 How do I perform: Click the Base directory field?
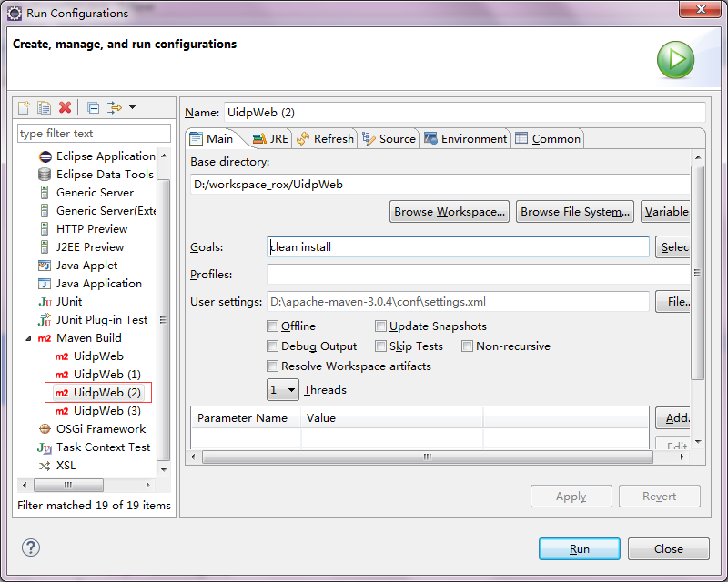coord(440,185)
